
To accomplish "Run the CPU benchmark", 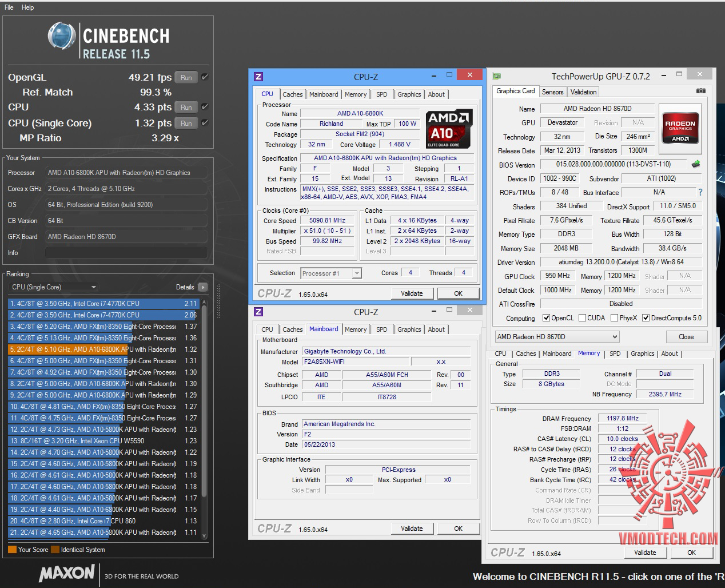I will pyautogui.click(x=186, y=107).
